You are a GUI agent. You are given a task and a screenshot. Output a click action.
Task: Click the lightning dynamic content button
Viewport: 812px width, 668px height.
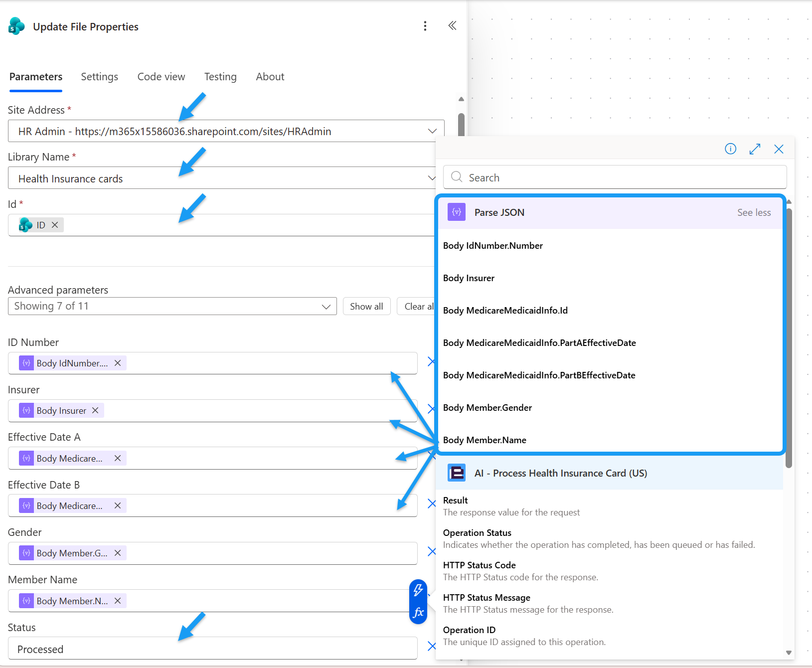pyautogui.click(x=418, y=590)
